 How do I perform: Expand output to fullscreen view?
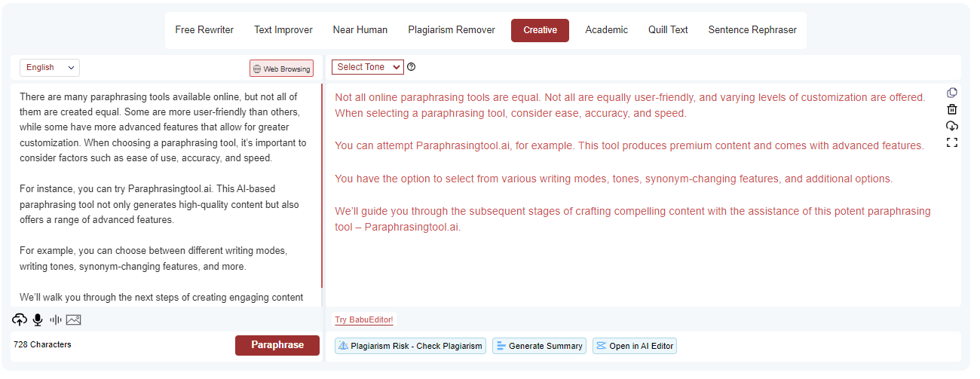click(x=952, y=142)
